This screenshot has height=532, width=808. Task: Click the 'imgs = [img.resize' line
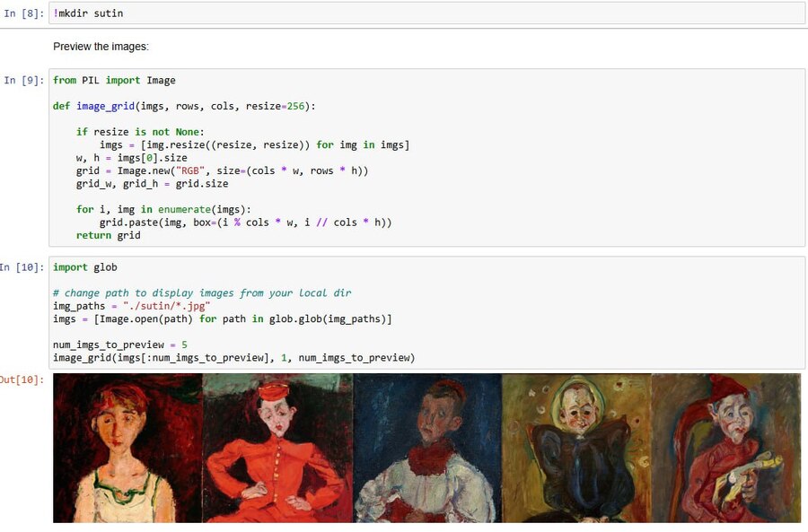(255, 144)
